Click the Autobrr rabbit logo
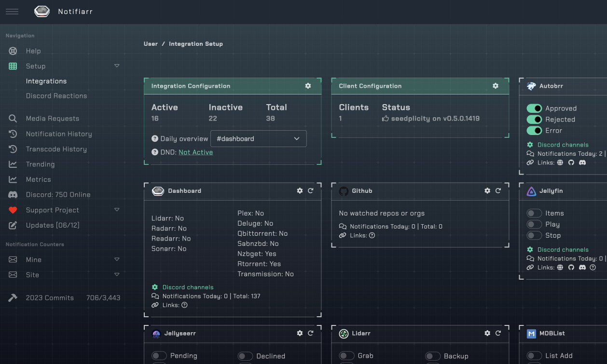The height and width of the screenshot is (364, 607). pos(531,86)
